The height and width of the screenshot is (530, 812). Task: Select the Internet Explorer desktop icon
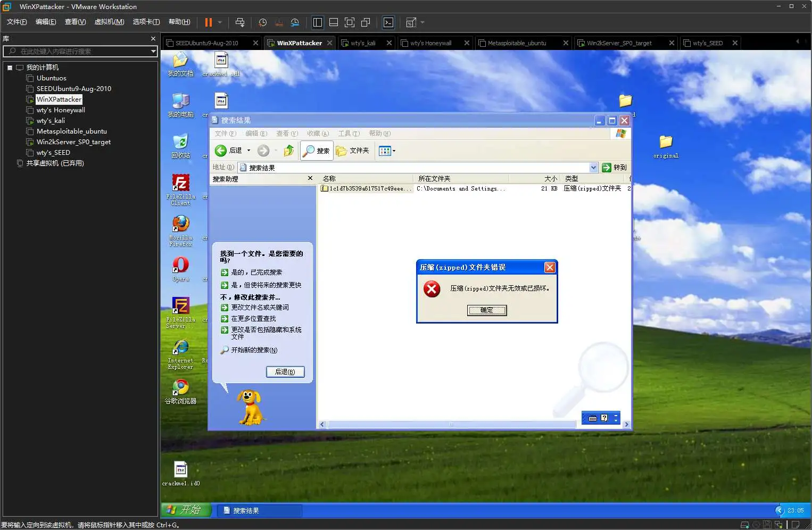coord(180,354)
